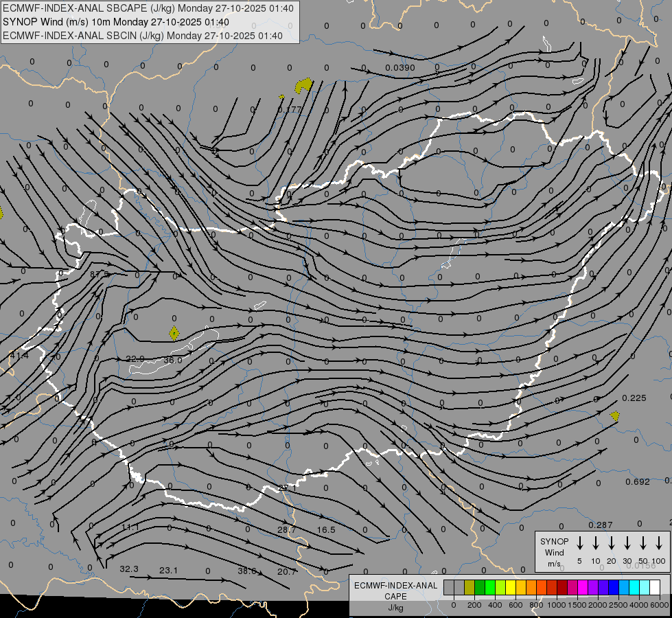The image size is (672, 618).
Task: Click the SBCAPE title line
Action: 148,8
